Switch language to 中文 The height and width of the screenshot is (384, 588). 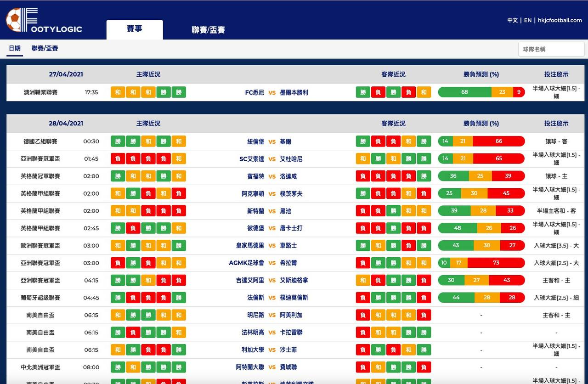(x=512, y=20)
